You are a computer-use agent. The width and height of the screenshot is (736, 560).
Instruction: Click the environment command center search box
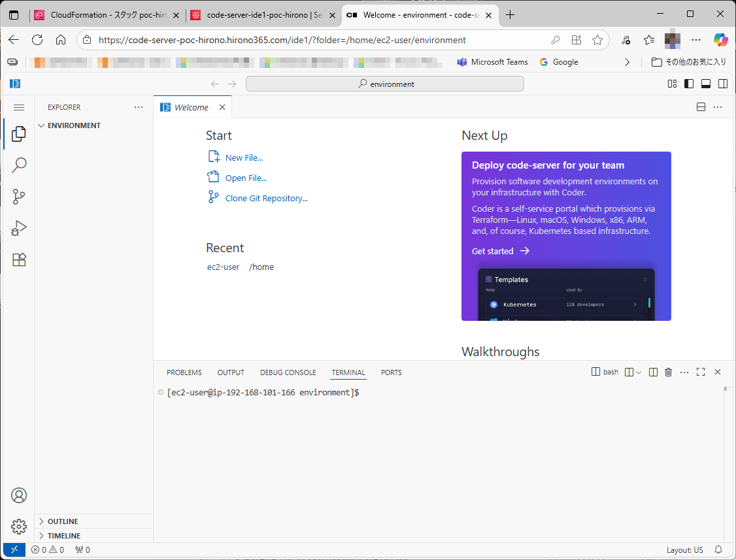pos(385,84)
